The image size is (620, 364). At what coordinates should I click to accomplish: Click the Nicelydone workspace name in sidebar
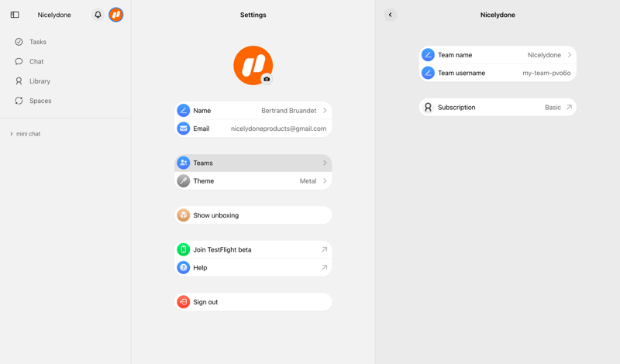pos(54,15)
